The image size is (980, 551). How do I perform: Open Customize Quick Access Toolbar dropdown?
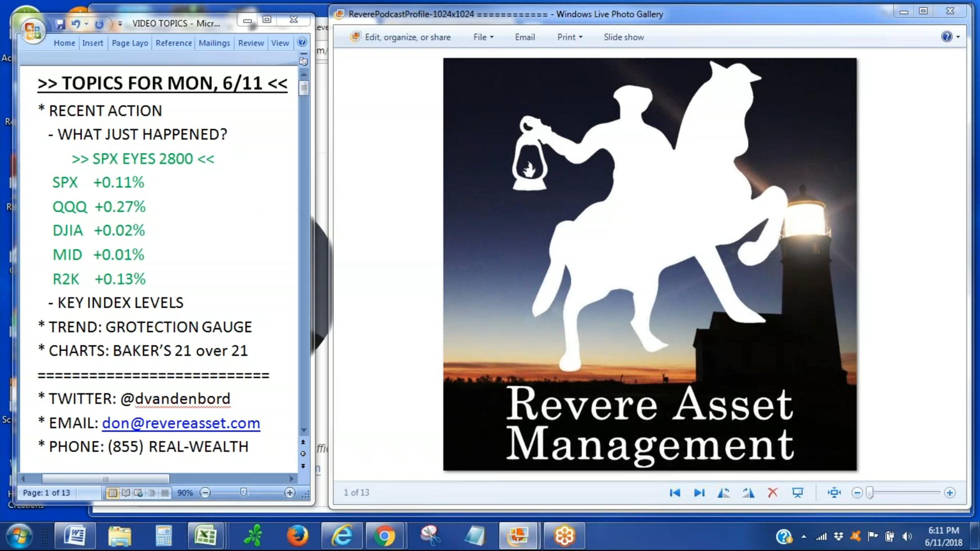tap(120, 24)
